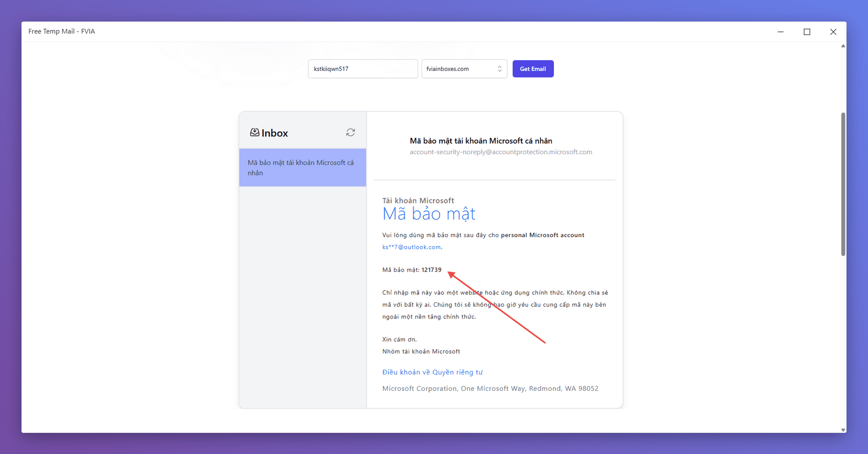The height and width of the screenshot is (454, 868).
Task: Click the vertical scrollbar thumb
Action: (843, 184)
